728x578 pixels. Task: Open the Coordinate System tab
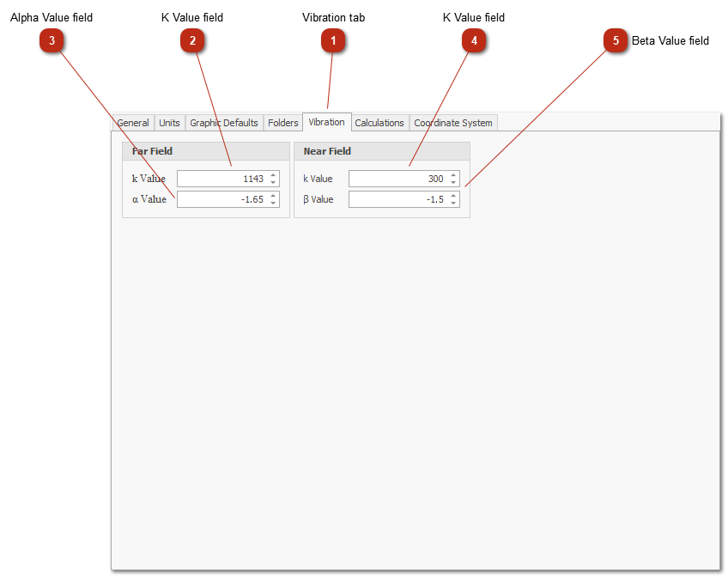point(452,123)
